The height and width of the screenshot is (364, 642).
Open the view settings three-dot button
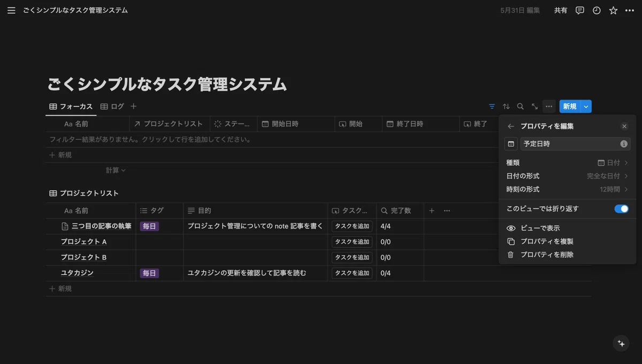(x=549, y=106)
